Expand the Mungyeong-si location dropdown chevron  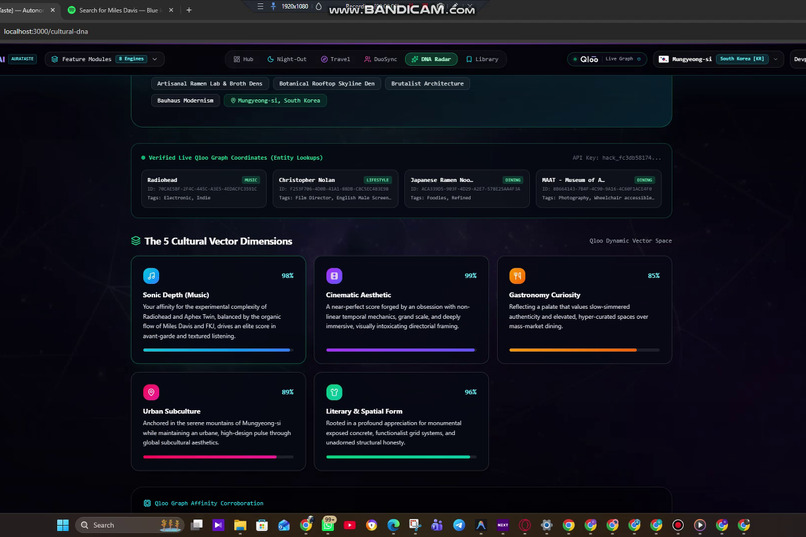click(x=776, y=59)
